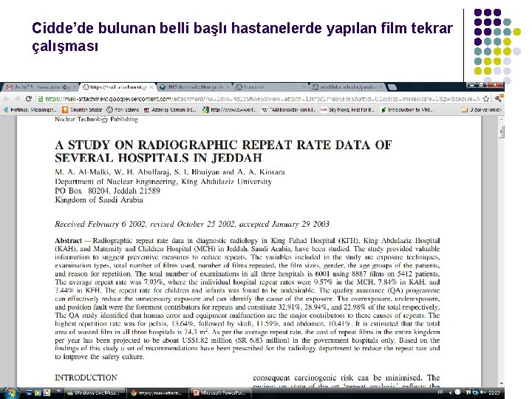This screenshot has width=532, height=399.
Task: Go back with the browser back arrow
Action: tap(7, 99)
